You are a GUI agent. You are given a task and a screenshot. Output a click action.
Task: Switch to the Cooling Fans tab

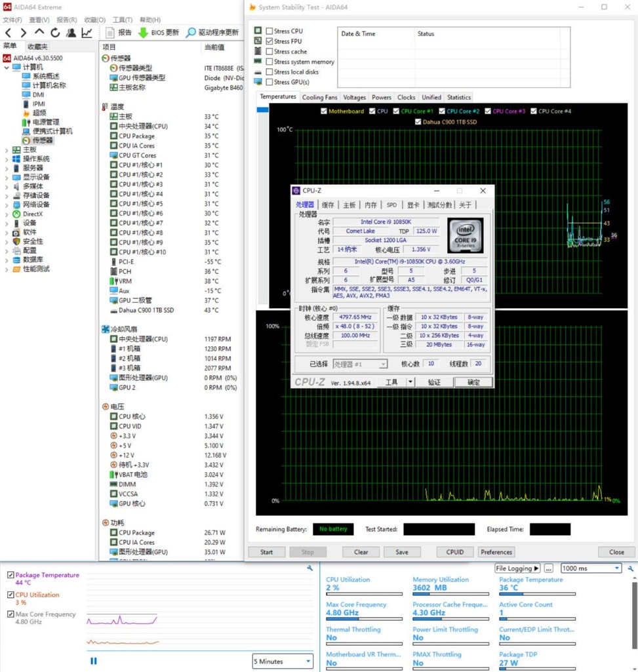click(320, 97)
